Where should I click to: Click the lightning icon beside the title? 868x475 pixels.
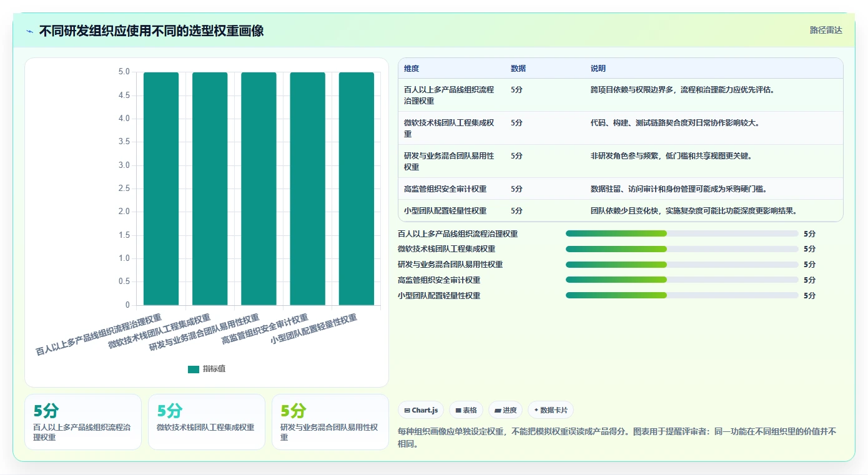pos(30,31)
